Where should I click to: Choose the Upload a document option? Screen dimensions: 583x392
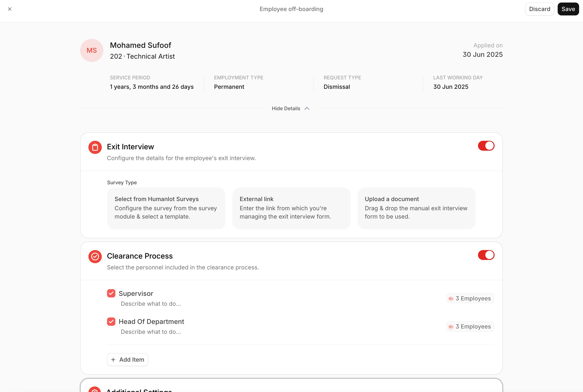click(x=416, y=208)
